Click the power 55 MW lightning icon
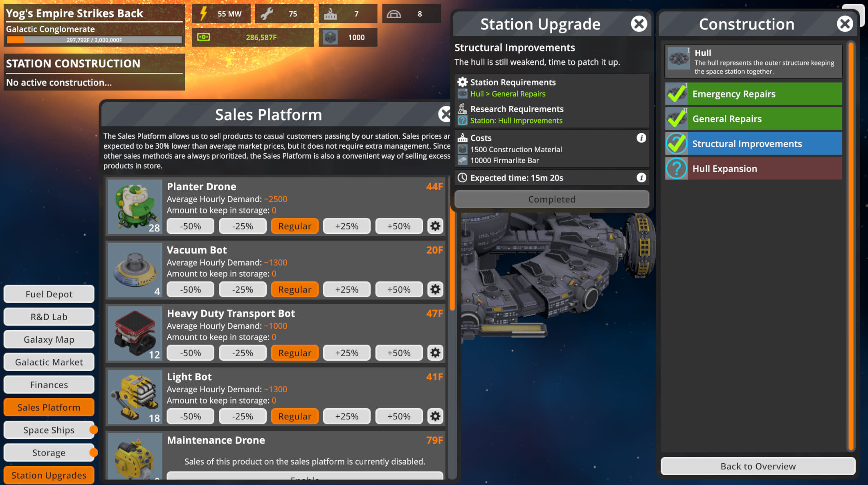 pyautogui.click(x=203, y=14)
